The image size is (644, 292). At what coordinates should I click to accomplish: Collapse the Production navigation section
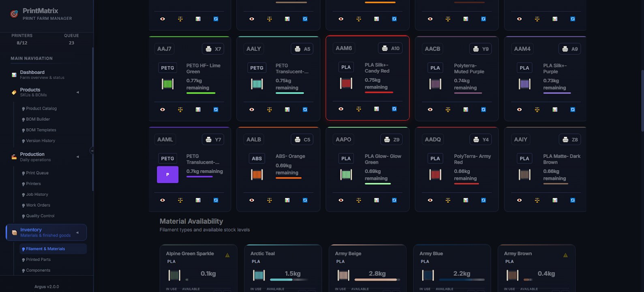click(x=77, y=157)
